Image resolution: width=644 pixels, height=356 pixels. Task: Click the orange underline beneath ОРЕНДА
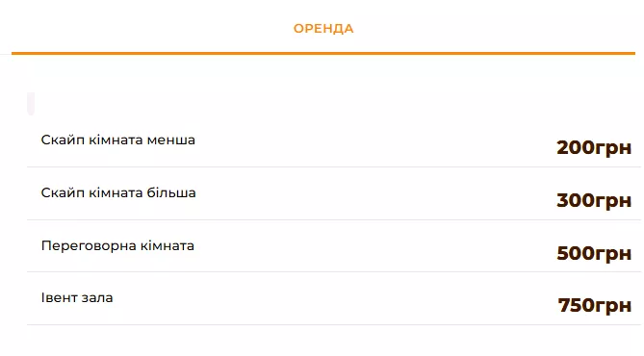coord(323,53)
